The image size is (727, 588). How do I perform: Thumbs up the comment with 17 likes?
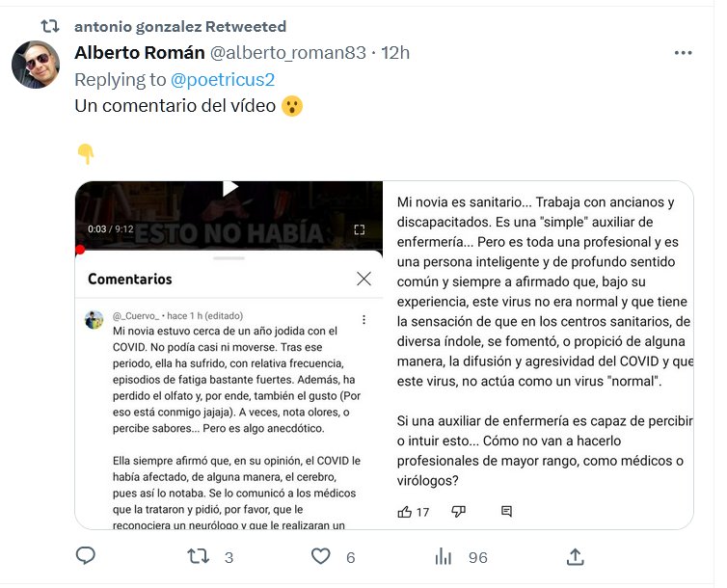[x=405, y=512]
